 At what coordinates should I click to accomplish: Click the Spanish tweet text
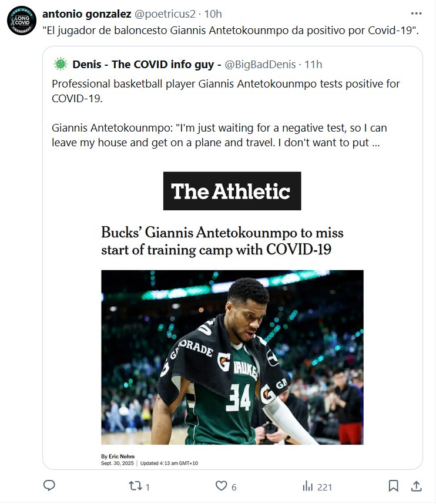pos(230,29)
